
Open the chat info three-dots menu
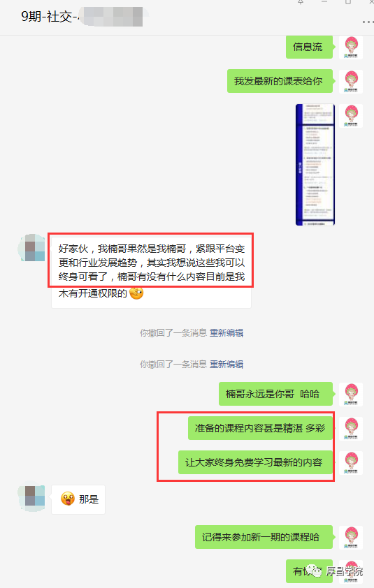tap(367, 22)
